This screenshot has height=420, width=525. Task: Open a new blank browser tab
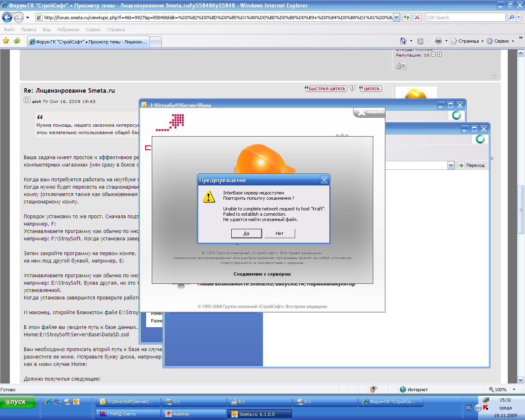click(x=155, y=42)
